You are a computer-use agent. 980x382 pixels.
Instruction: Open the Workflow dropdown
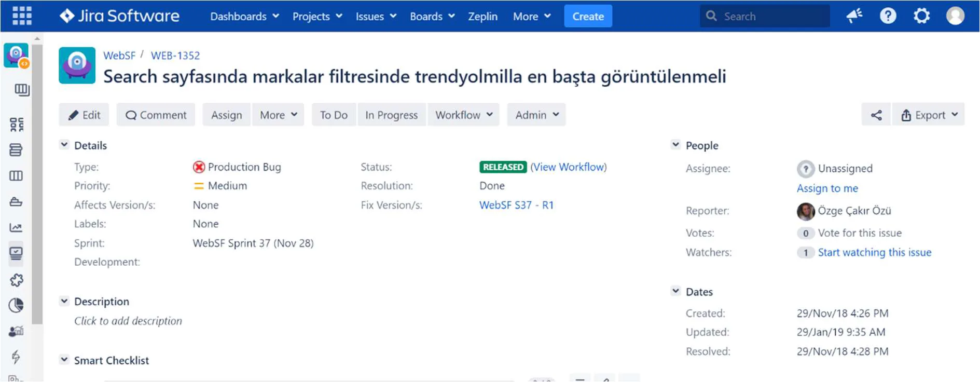tap(464, 115)
